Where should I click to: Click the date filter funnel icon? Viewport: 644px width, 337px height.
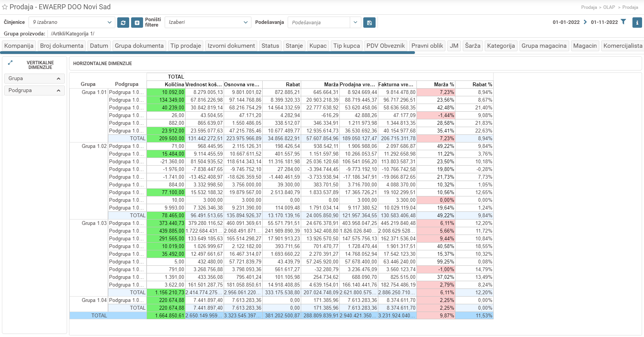[x=623, y=22]
